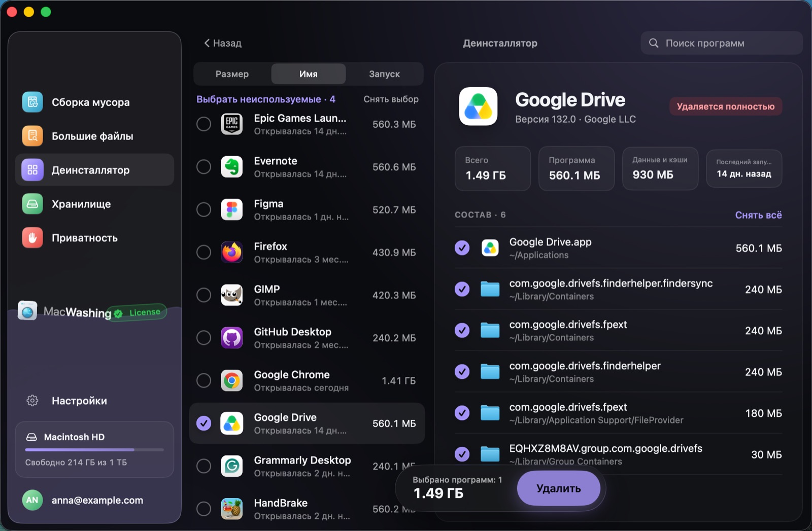Select the Хранилище storage icon
Viewport: 812px width, 531px height.
32,204
